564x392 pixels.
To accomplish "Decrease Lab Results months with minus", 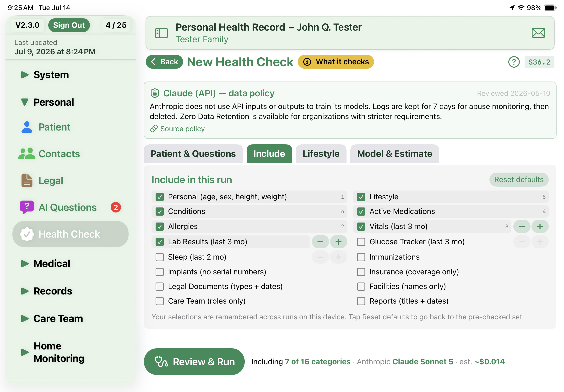I will 320,242.
